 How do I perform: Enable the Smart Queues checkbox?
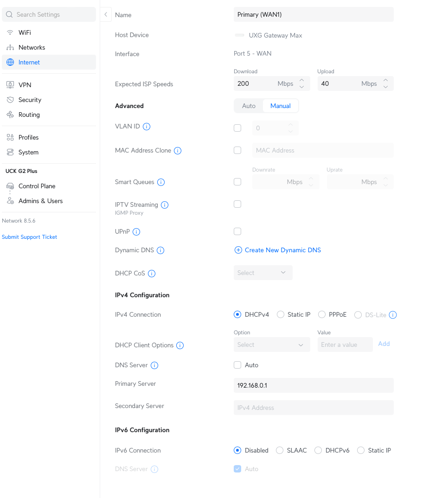(x=237, y=182)
